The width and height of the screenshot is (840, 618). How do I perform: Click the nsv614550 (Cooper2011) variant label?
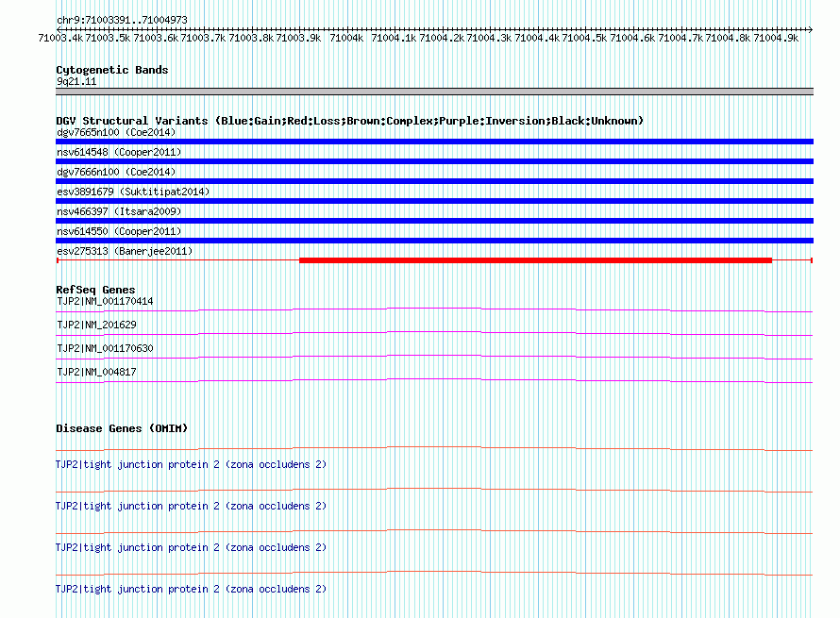pos(119,231)
